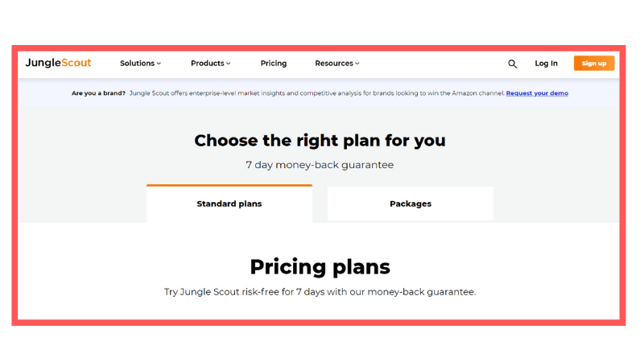644x362 pixels.
Task: Expand the chevron next to Products
Action: [229, 64]
